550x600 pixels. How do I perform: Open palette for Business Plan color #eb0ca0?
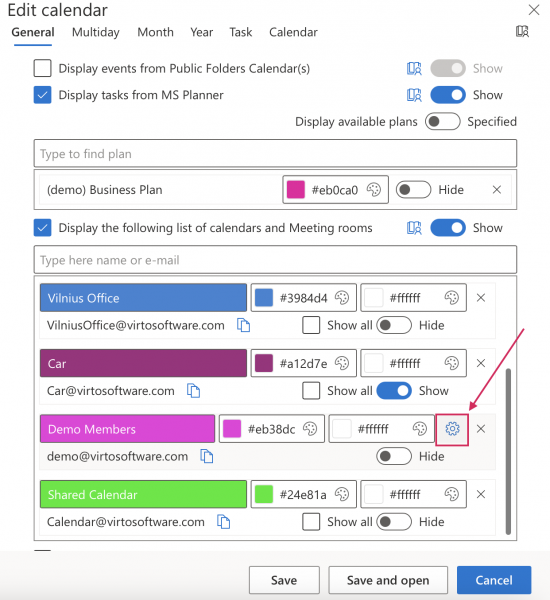point(374,189)
